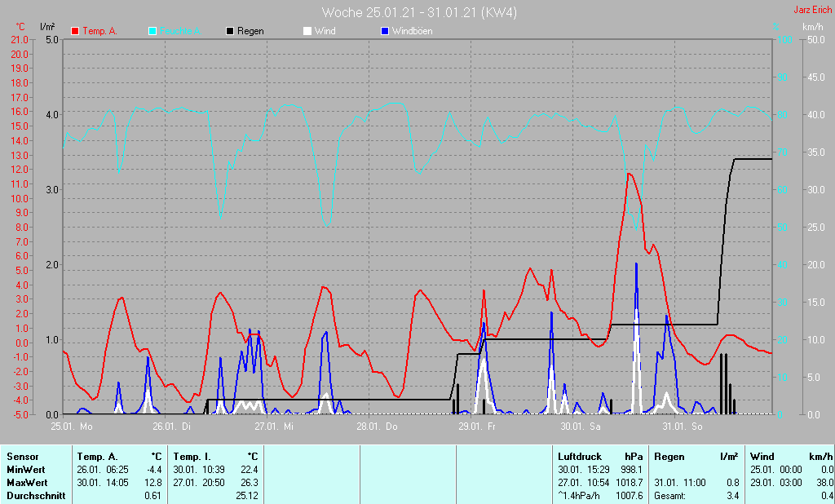Click the 'Durchschnitt' row label

coord(36,496)
